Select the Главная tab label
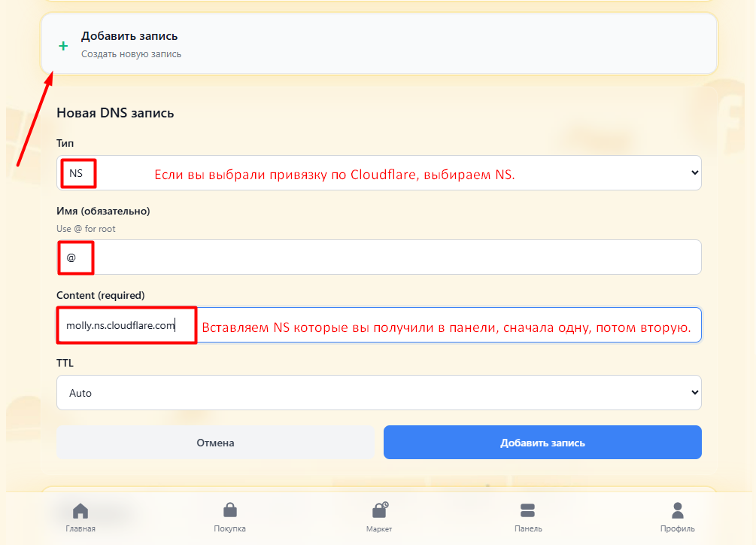The width and height of the screenshot is (756, 545). [80, 528]
